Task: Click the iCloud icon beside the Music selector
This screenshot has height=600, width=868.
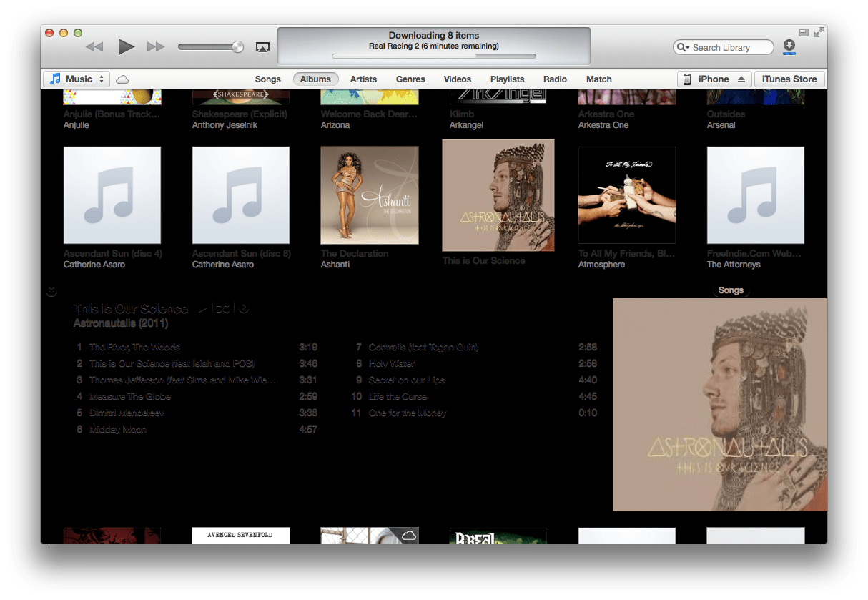Action: [x=122, y=79]
